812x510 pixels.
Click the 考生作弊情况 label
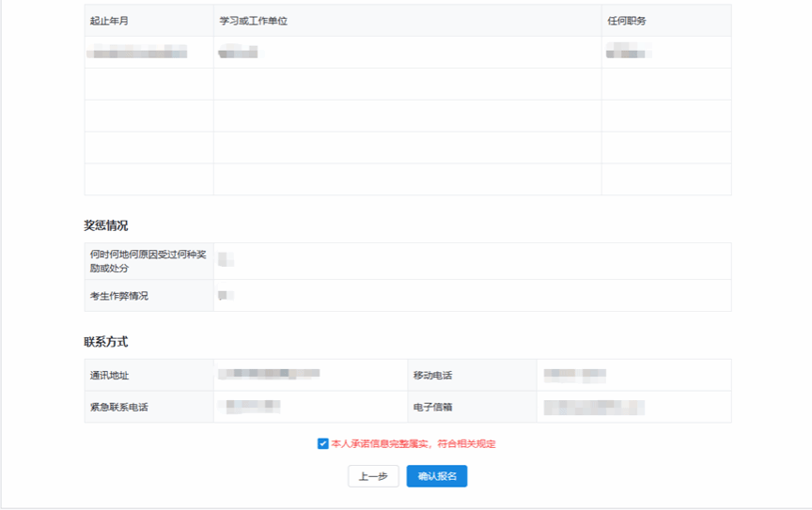[x=118, y=296]
